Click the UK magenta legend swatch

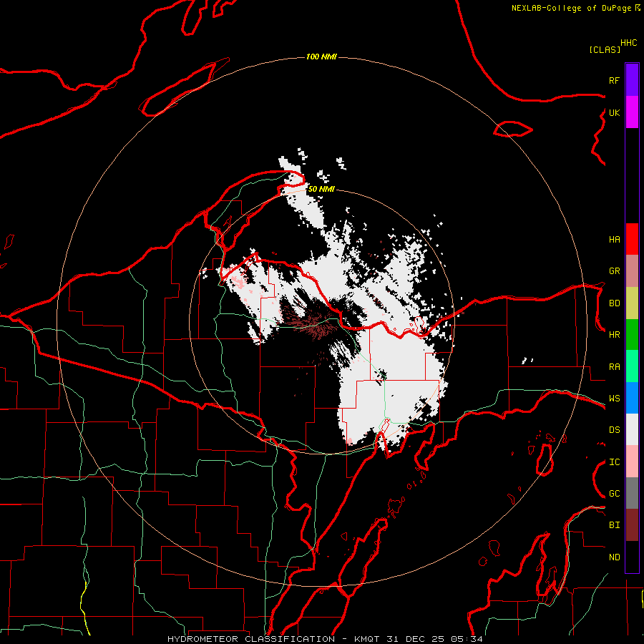632,112
